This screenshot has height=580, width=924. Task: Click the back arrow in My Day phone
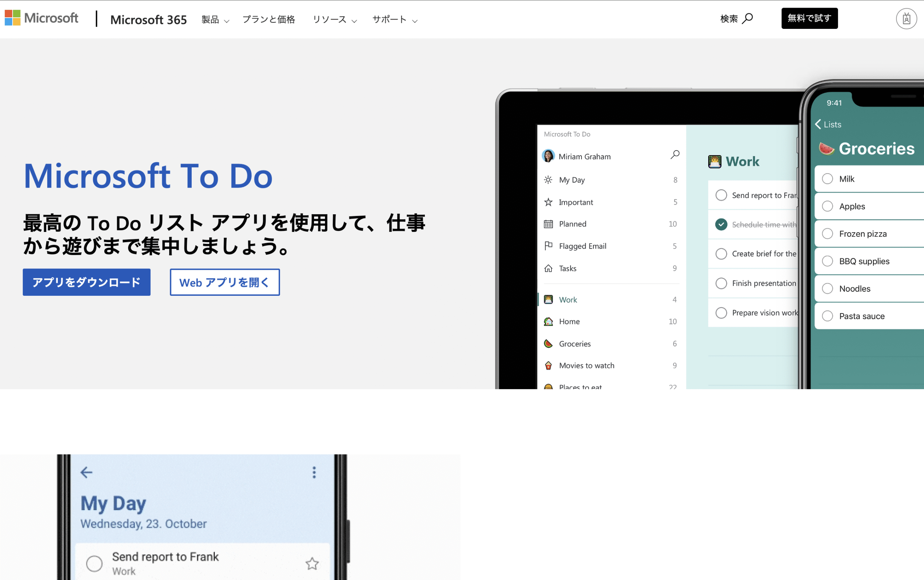click(x=86, y=472)
